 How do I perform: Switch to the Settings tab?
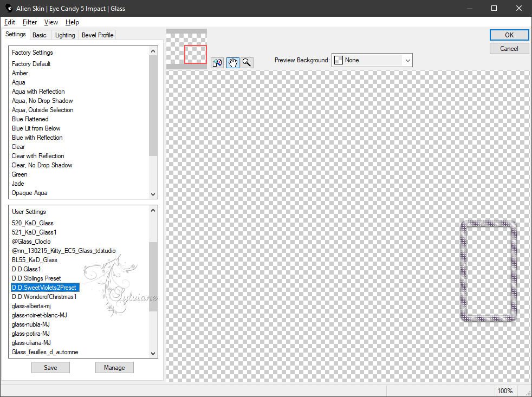coord(16,34)
